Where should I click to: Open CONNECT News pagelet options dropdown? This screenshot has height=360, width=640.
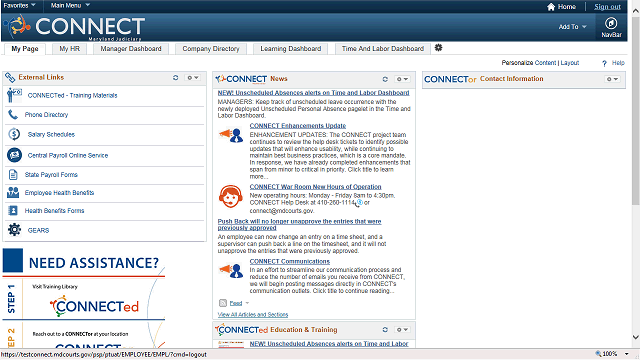[x=402, y=79]
